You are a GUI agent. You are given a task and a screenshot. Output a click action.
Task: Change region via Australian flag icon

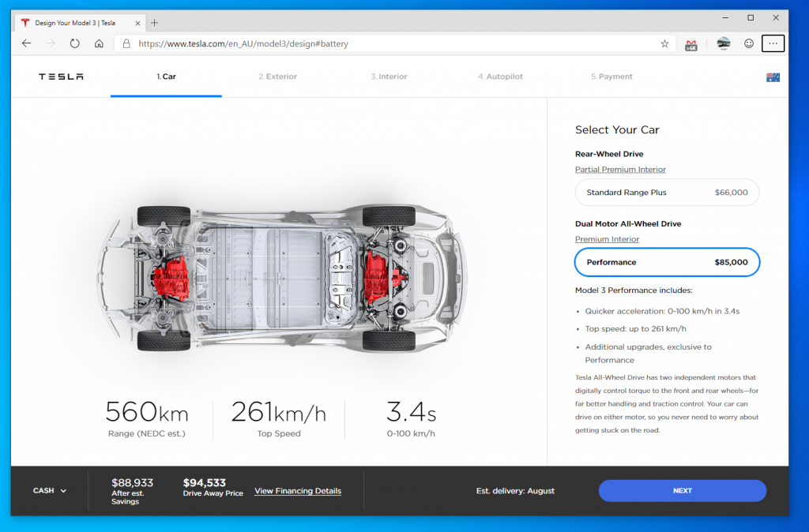pos(773,77)
